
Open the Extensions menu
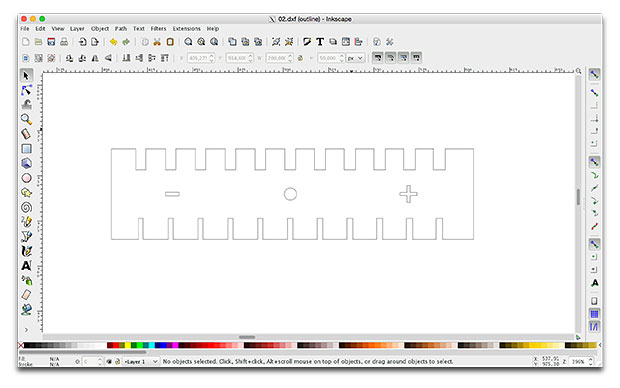click(187, 28)
